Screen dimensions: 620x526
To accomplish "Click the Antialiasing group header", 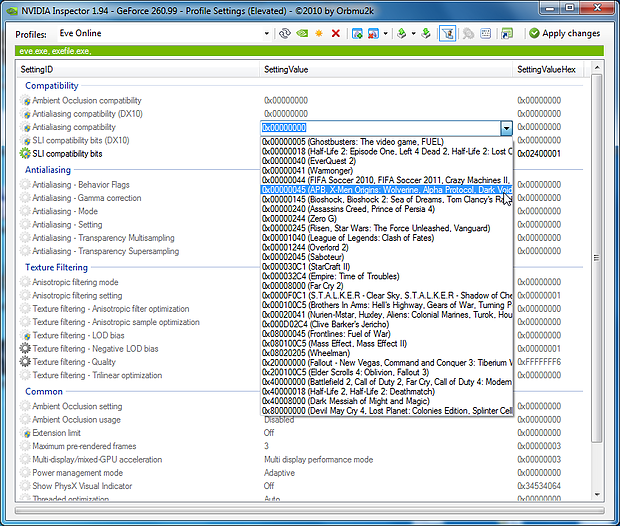I will 48,170.
